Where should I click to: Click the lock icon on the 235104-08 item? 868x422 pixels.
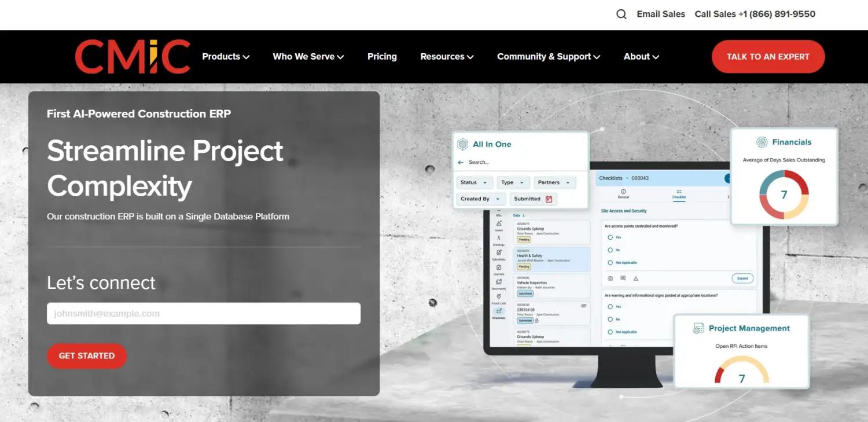pyautogui.click(x=537, y=320)
